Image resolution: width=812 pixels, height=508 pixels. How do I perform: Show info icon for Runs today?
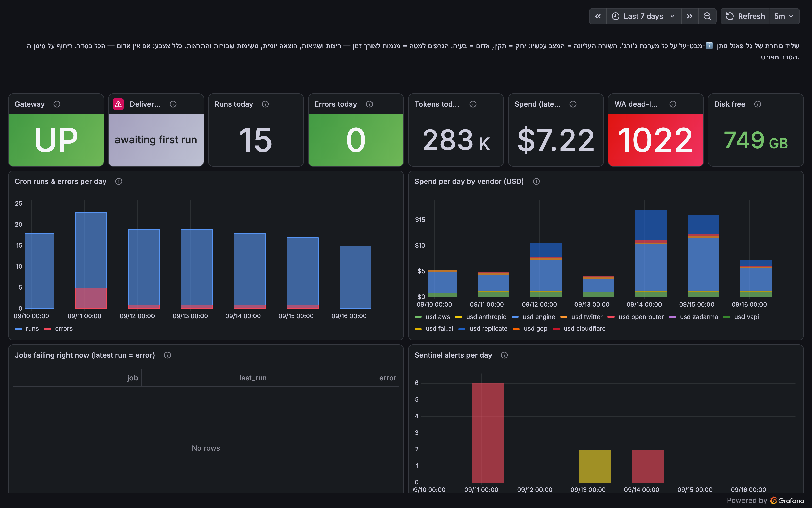265,104
